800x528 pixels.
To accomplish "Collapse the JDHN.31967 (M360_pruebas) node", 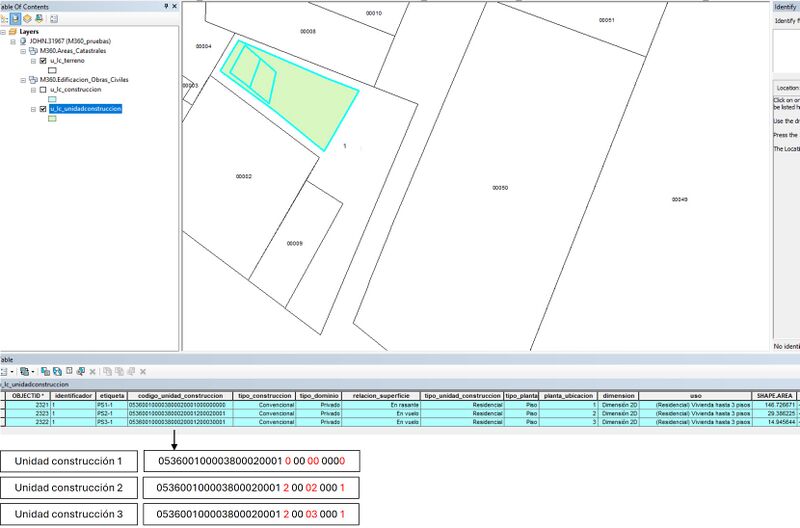I will (x=13, y=41).
